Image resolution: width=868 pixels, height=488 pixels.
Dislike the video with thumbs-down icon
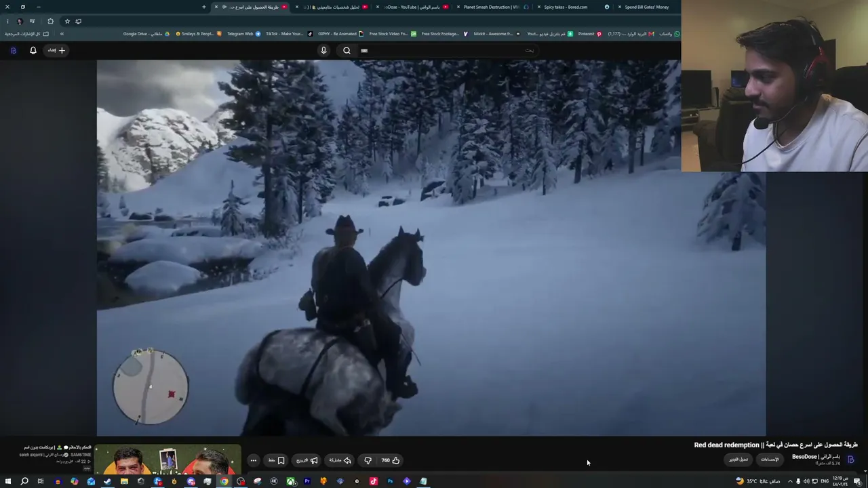[368, 460]
